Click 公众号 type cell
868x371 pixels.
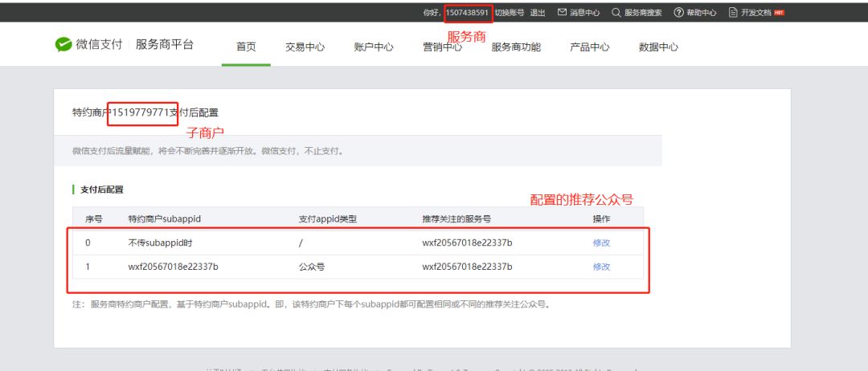tap(312, 267)
